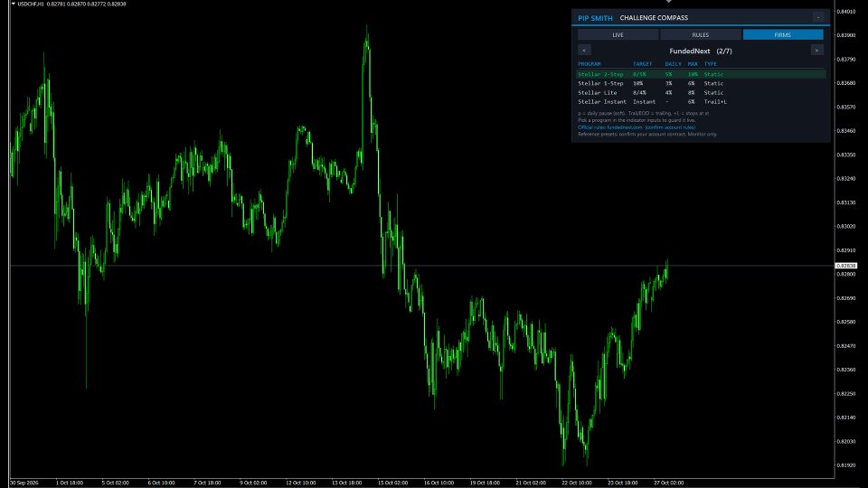868x488 pixels.
Task: Click the small triangle beside USDCHF,H1 title
Action: click(x=14, y=4)
